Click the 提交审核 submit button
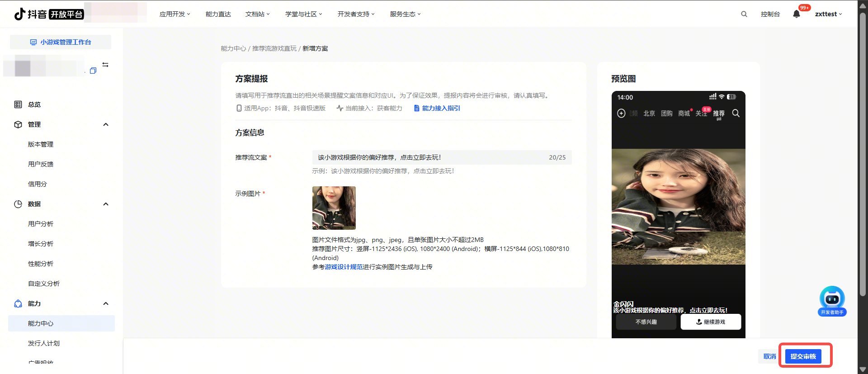Screen dimensions: 868x374 click(803, 356)
